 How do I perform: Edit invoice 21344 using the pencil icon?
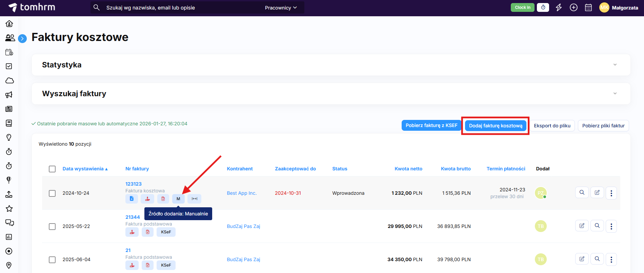tap(582, 226)
